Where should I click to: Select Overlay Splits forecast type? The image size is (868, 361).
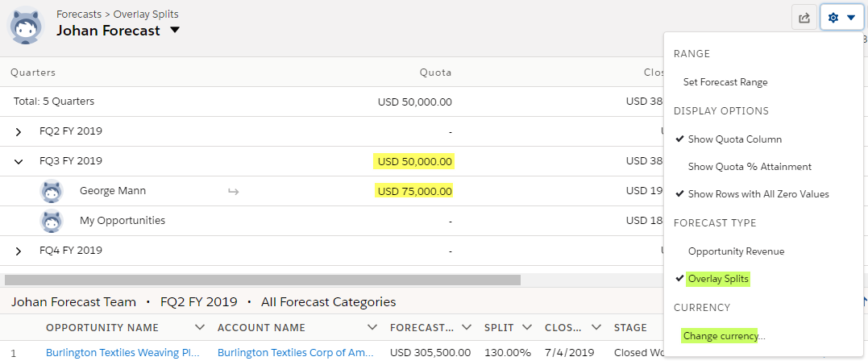point(718,279)
